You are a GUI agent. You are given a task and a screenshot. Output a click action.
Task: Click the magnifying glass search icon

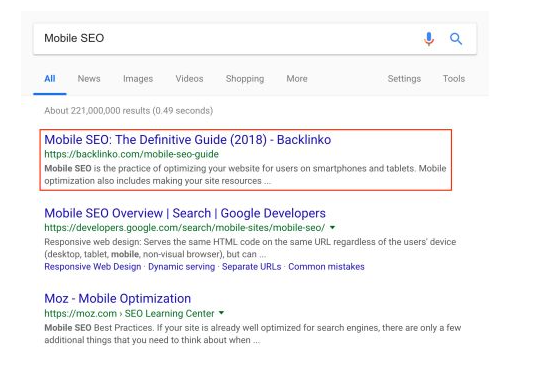(456, 39)
